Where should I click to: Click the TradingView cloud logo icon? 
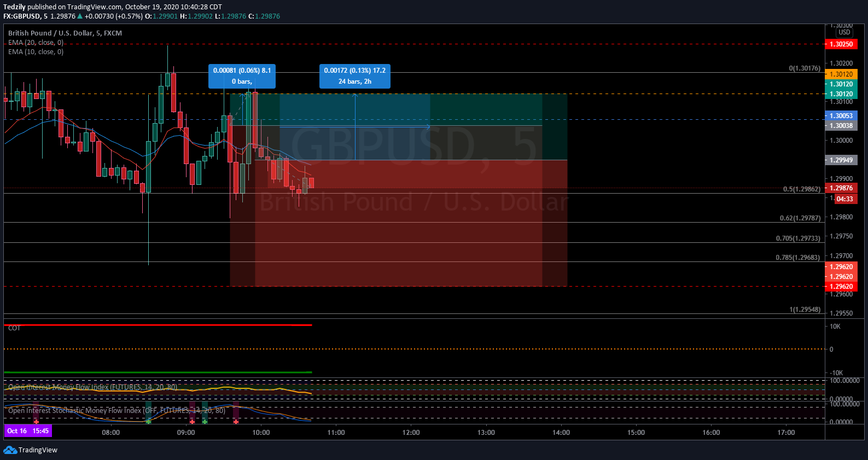click(x=10, y=450)
